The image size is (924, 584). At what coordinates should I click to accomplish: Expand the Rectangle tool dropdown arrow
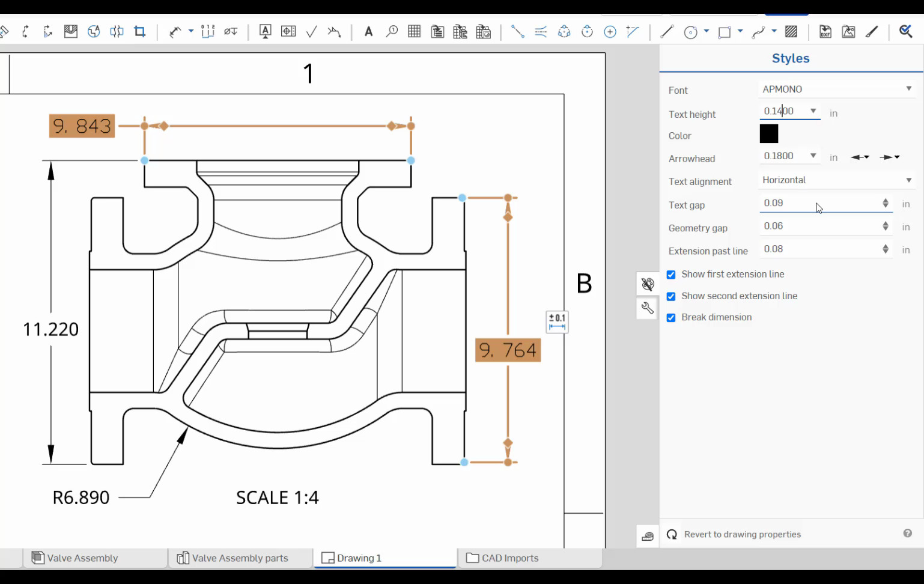(x=740, y=31)
